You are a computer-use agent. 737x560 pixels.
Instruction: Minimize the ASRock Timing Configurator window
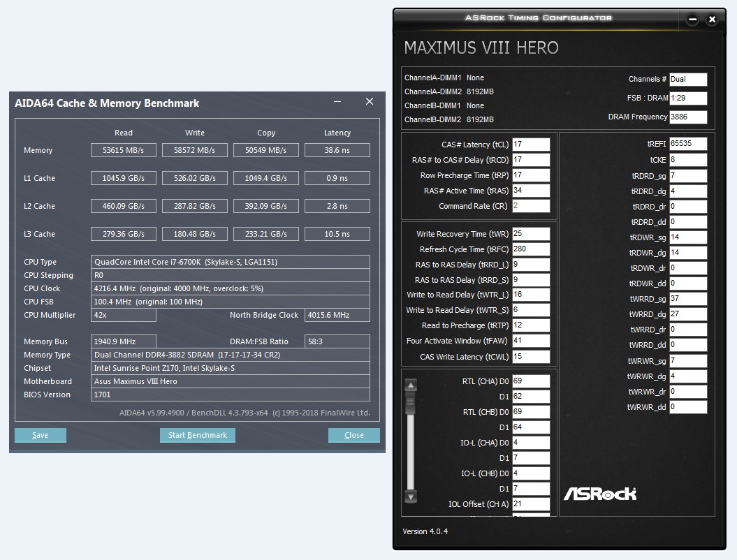(692, 20)
